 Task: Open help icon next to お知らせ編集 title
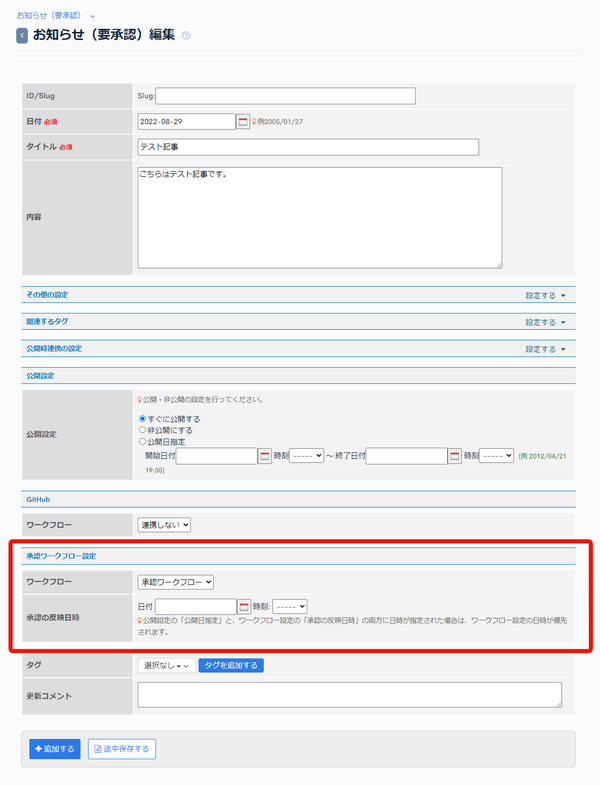click(x=186, y=36)
